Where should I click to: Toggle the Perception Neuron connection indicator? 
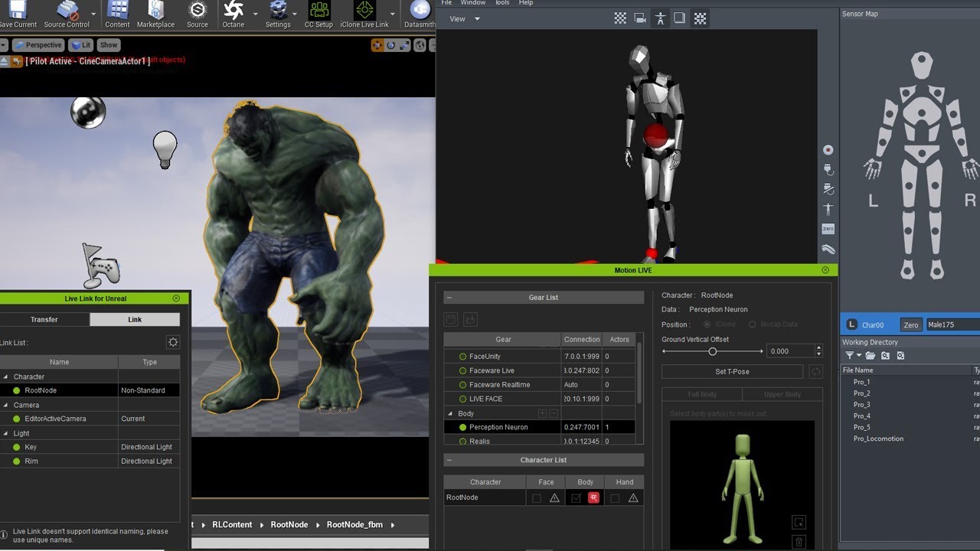(462, 427)
